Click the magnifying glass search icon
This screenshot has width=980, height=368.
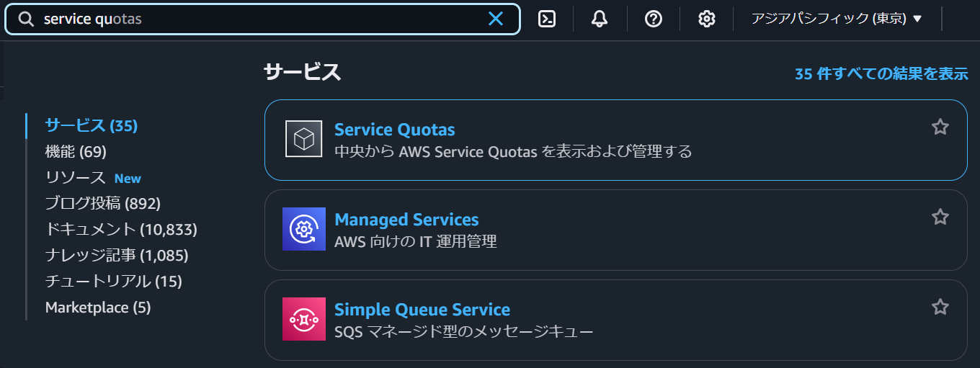26,19
